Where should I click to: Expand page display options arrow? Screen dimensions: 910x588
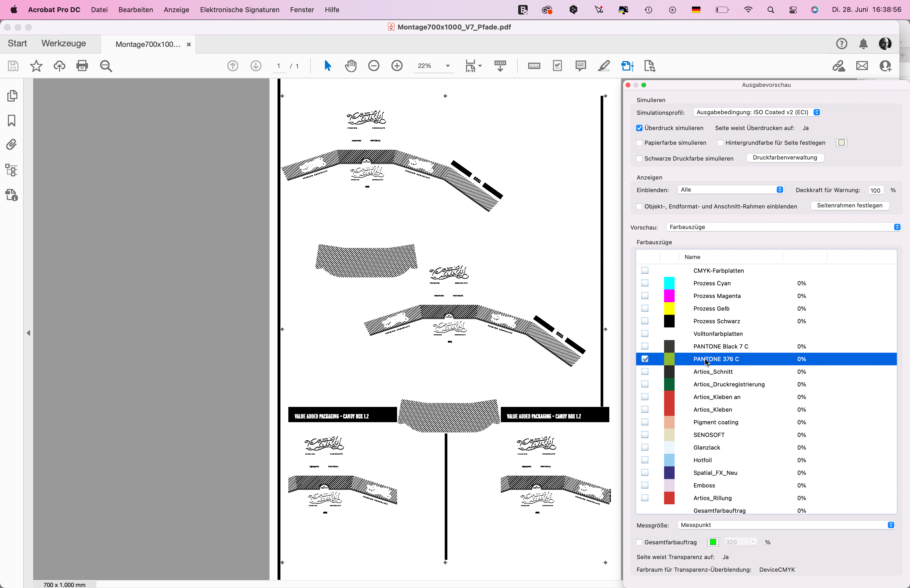(480, 66)
